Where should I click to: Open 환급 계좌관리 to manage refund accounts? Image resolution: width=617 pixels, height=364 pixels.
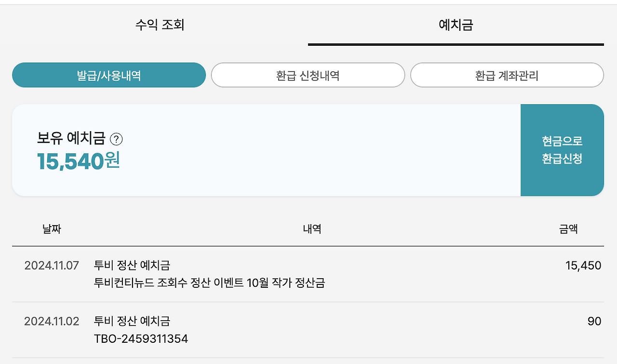pyautogui.click(x=507, y=75)
